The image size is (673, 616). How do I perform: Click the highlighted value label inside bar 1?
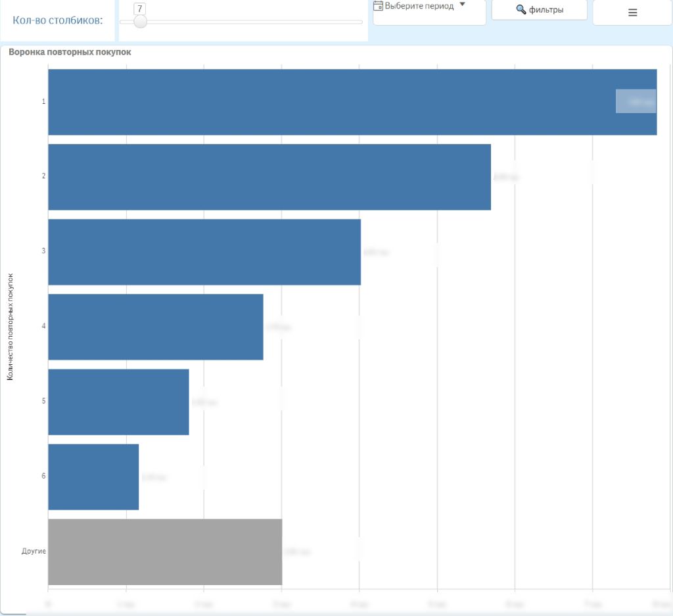(636, 101)
